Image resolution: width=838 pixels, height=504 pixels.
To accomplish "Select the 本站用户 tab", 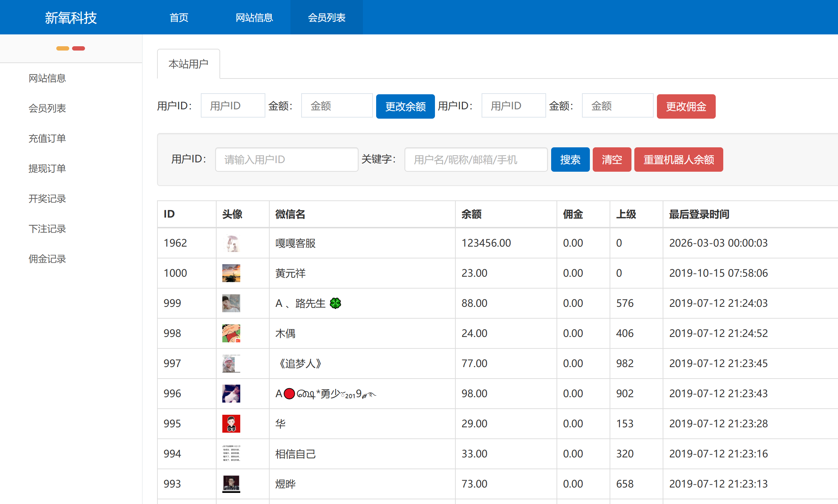I will 188,64.
